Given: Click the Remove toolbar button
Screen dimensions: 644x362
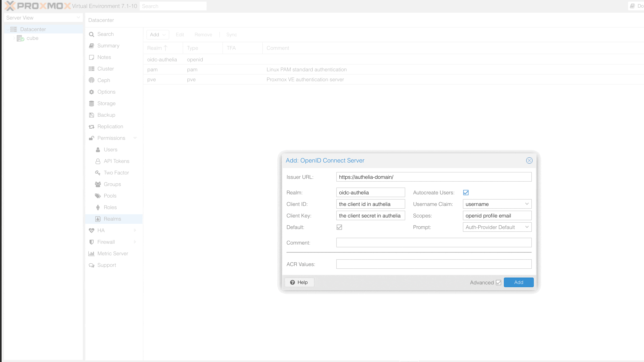Looking at the screenshot, I should click(203, 34).
